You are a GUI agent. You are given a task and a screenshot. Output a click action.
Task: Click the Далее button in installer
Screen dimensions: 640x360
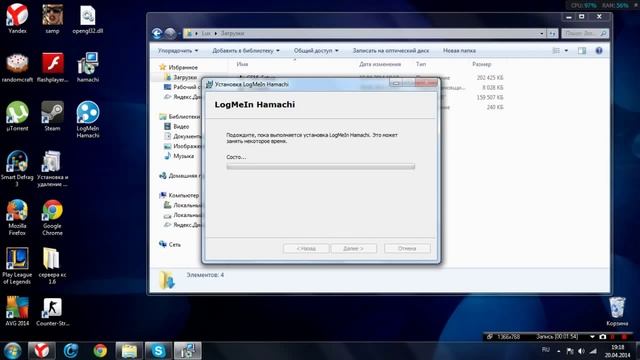353,248
